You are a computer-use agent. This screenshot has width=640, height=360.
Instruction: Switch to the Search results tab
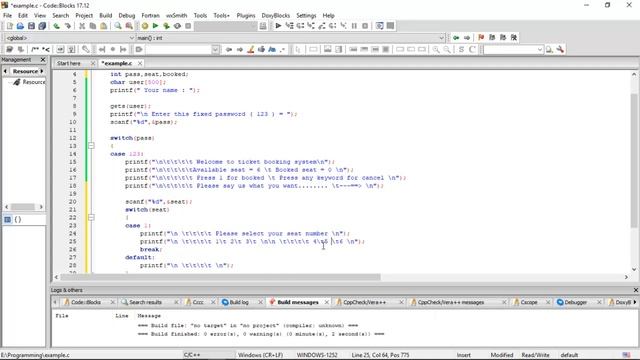(x=146, y=302)
